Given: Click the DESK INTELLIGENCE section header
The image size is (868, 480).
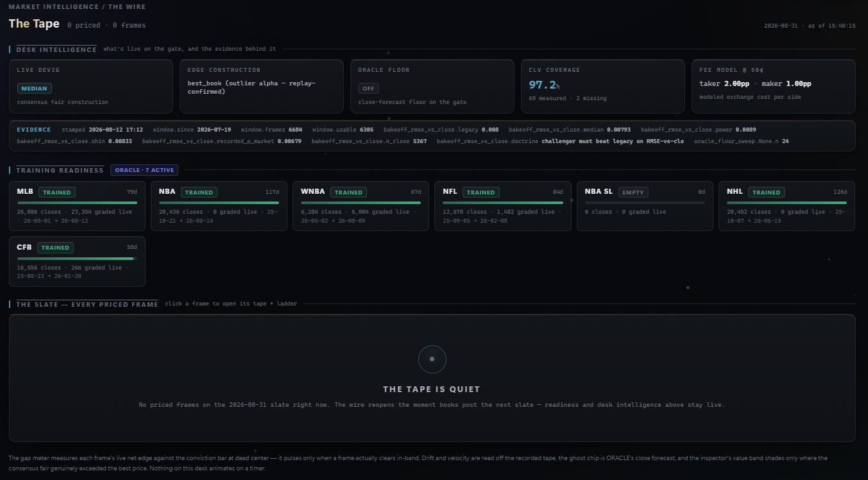Looking at the screenshot, I should coord(56,49).
